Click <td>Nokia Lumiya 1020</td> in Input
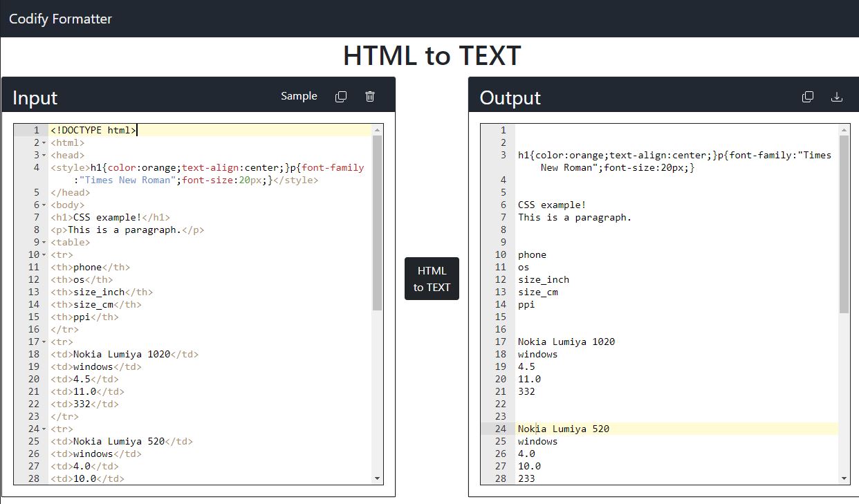 click(124, 354)
